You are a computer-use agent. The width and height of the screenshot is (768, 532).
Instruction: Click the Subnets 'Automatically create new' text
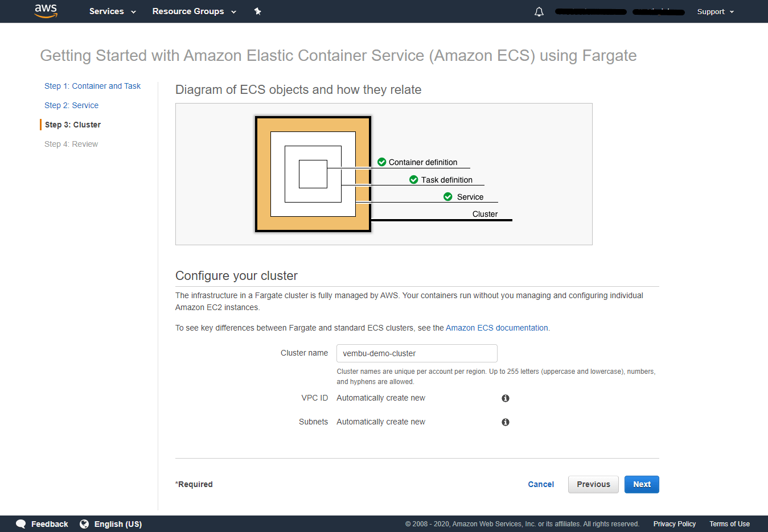pyautogui.click(x=381, y=422)
